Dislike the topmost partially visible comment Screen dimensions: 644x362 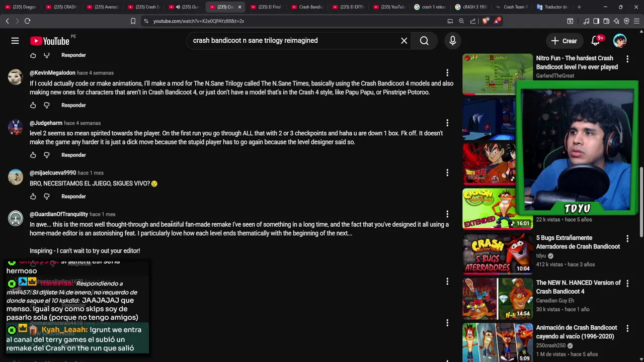47,55
